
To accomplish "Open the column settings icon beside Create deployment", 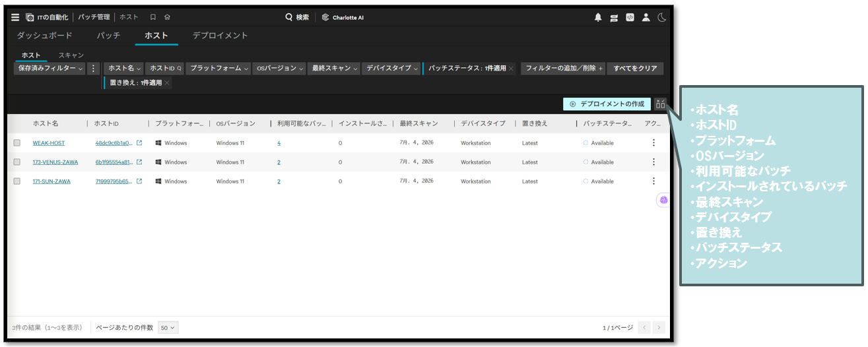I will tap(660, 104).
